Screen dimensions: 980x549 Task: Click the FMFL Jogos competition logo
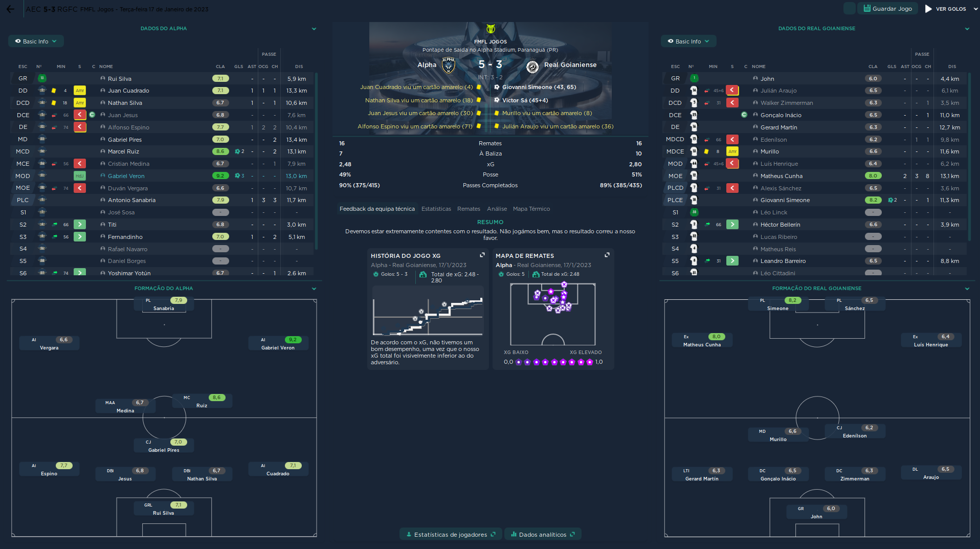pyautogui.click(x=491, y=29)
